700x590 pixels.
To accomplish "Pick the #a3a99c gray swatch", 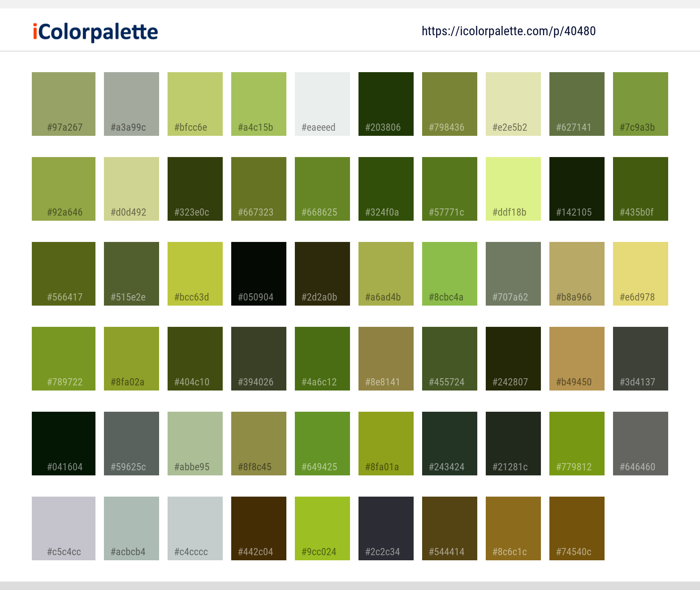I will pyautogui.click(x=132, y=104).
